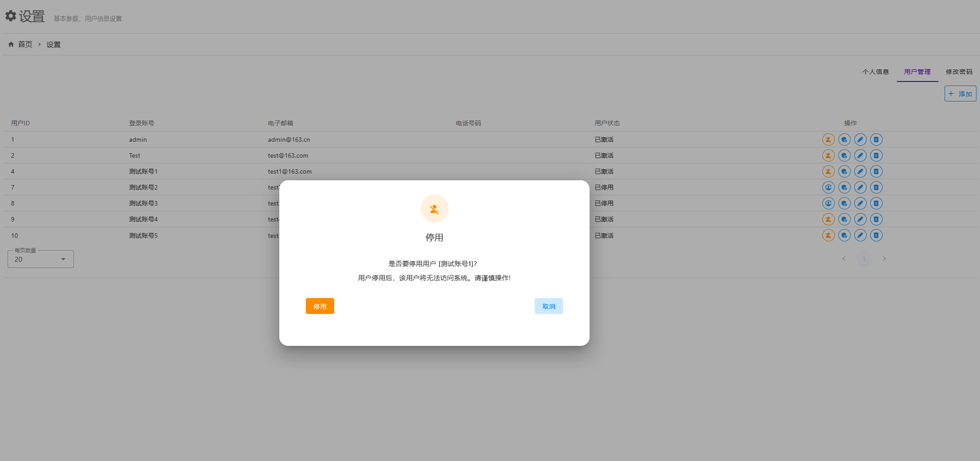Open the 每页数量 page size dropdown

[x=41, y=259]
